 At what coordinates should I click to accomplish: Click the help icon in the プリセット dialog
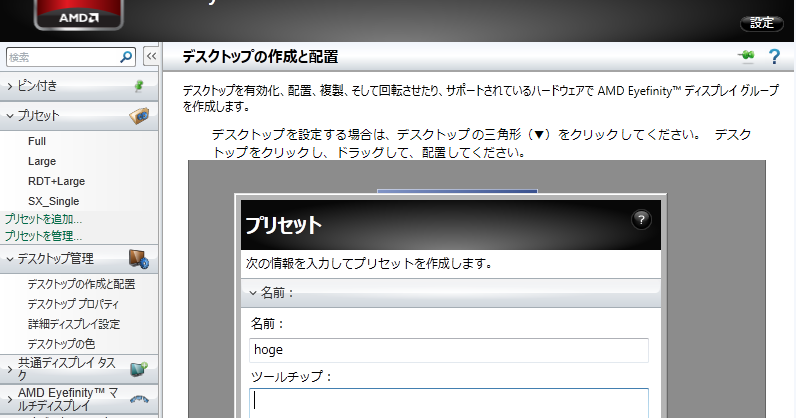pyautogui.click(x=641, y=219)
